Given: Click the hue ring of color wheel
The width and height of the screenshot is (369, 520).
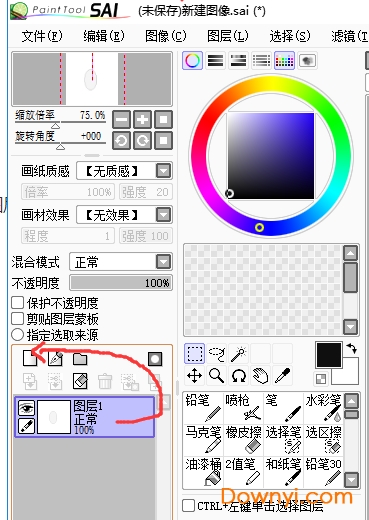Looking at the screenshot, I should pyautogui.click(x=272, y=84).
